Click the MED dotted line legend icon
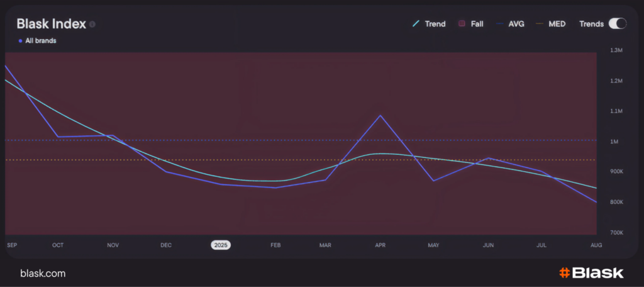This screenshot has width=644, height=287. (x=540, y=24)
